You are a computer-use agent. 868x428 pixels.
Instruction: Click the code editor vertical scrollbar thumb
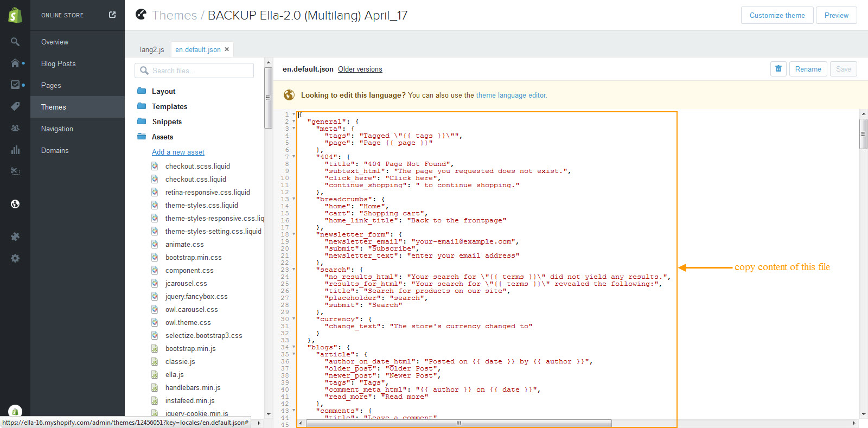(x=863, y=133)
